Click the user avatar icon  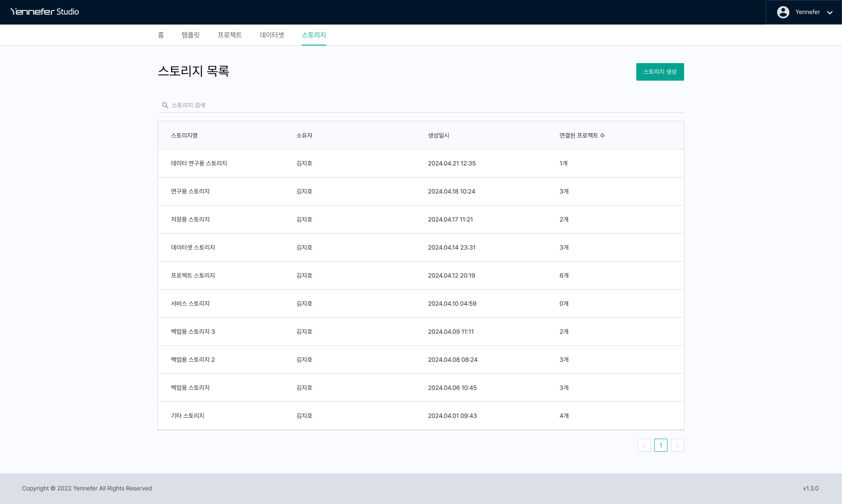click(x=783, y=12)
